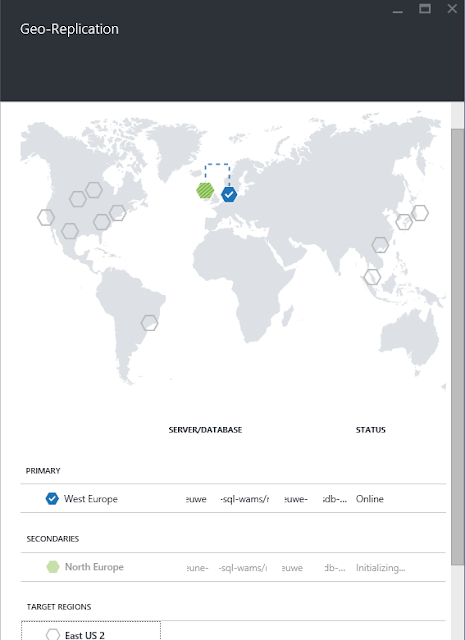Select East US 2 target region
The width and height of the screenshot is (465, 640).
click(x=91, y=631)
